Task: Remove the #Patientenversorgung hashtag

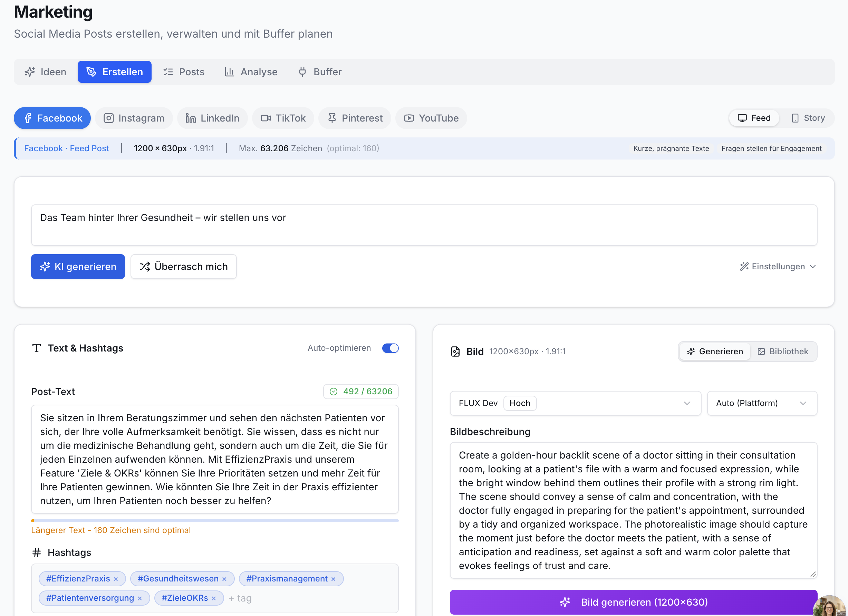Action: (x=140, y=598)
